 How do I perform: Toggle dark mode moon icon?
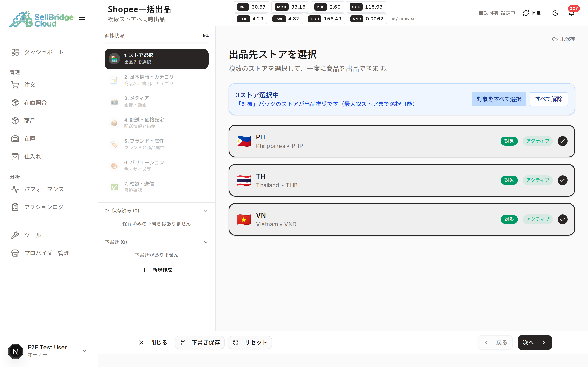(x=555, y=13)
